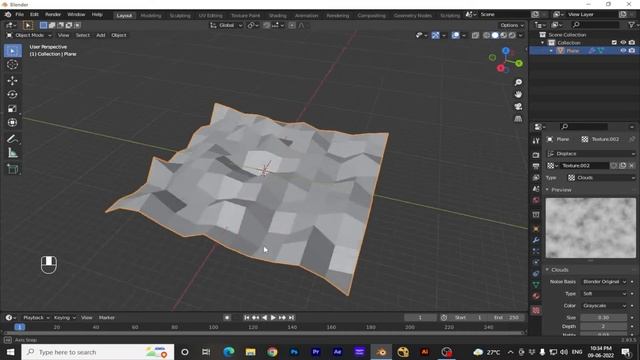Screen dimensions: 640x360
Task: Hide Collection with its eye icon
Action: tap(623, 42)
